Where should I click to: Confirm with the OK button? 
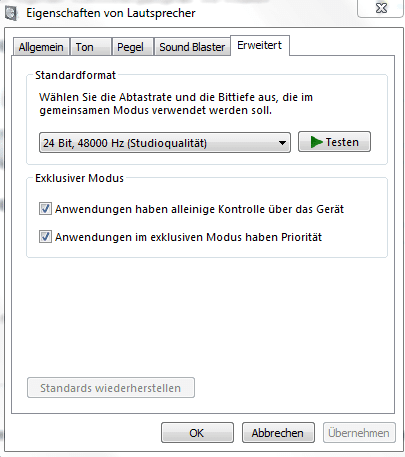(197, 433)
